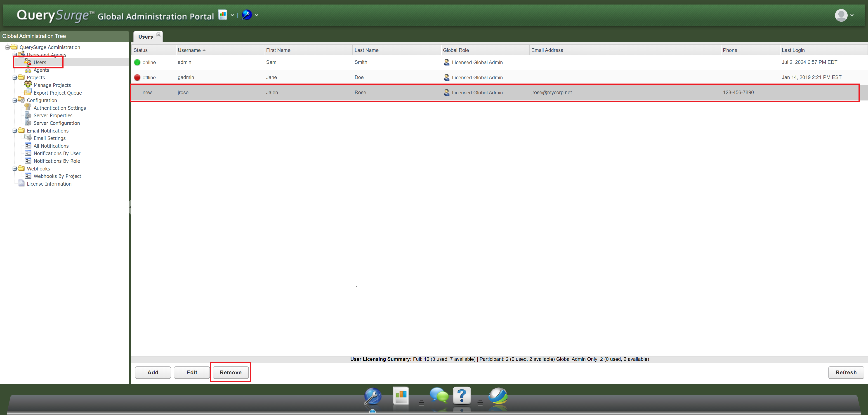
Task: Click the License Information document icon
Action: pos(21,183)
